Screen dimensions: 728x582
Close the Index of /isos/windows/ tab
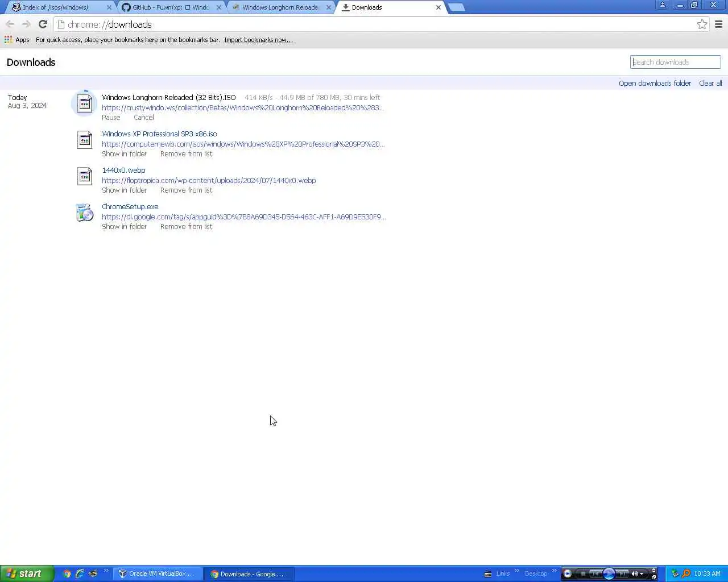(x=109, y=7)
